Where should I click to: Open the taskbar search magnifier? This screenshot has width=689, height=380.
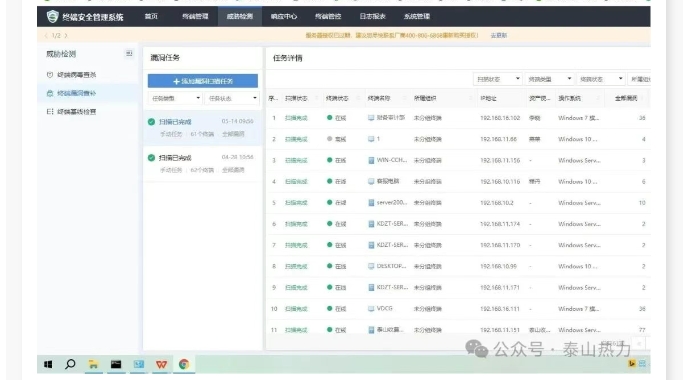tap(70, 364)
